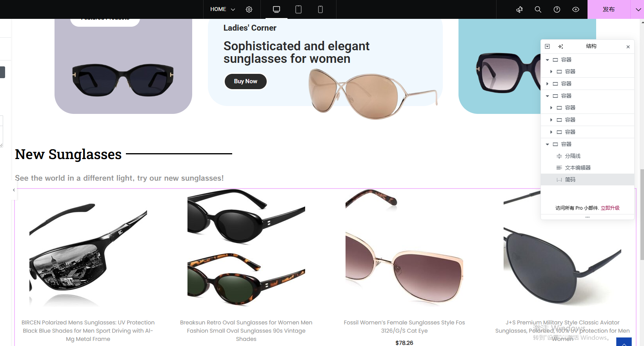The height and width of the screenshot is (346, 644).
Task: Click the 发布 publish button
Action: (x=609, y=9)
